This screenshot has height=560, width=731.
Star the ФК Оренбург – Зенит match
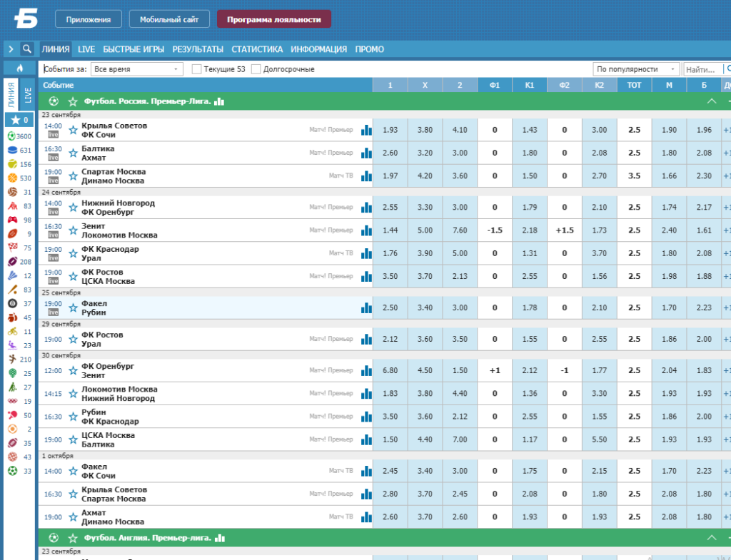pos(74,370)
